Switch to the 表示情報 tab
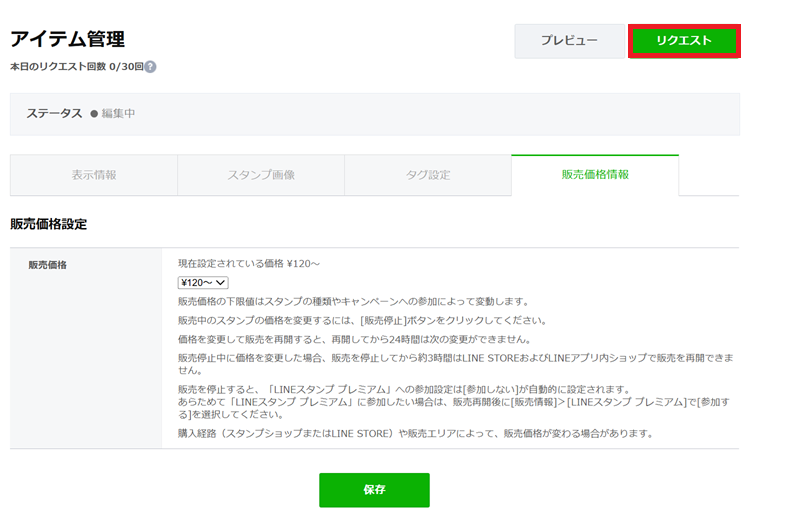The width and height of the screenshot is (788, 520). [x=94, y=175]
